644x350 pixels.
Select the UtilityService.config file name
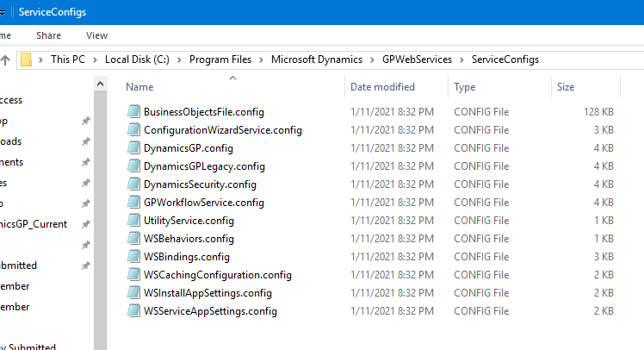tap(189, 221)
